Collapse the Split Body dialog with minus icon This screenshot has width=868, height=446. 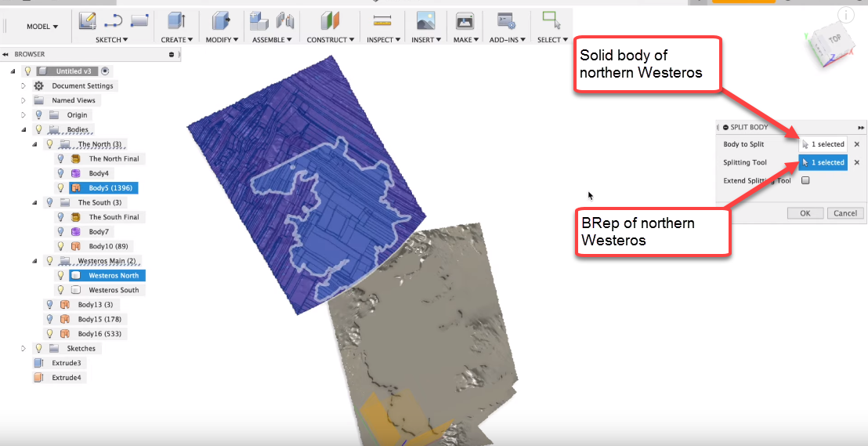[725, 128]
